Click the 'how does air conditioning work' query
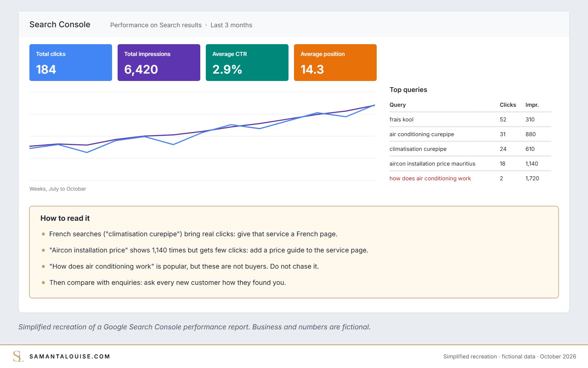The height and width of the screenshot is (368, 588). tap(430, 178)
